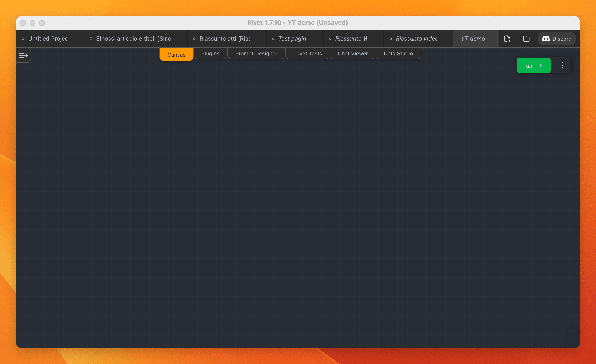
Task: Click the icon on SInossi articolo tab
Action: [x=91, y=39]
